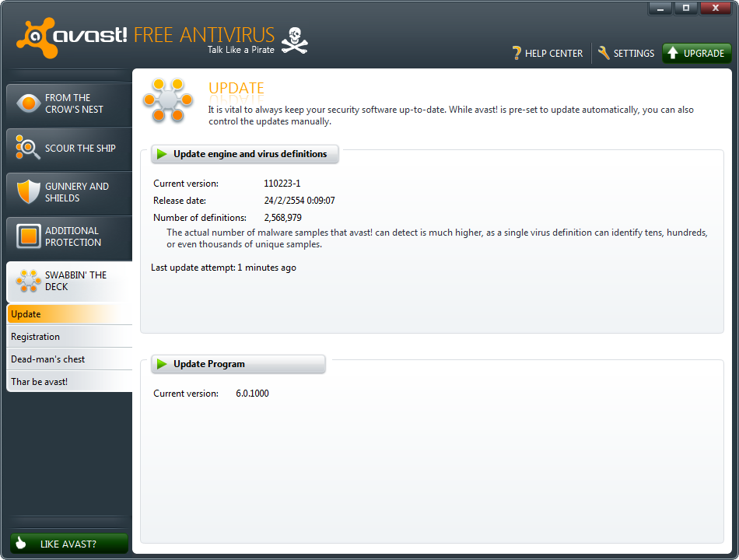Click the Like Avast? button
Viewport: 739px width, 560px height.
(69, 544)
